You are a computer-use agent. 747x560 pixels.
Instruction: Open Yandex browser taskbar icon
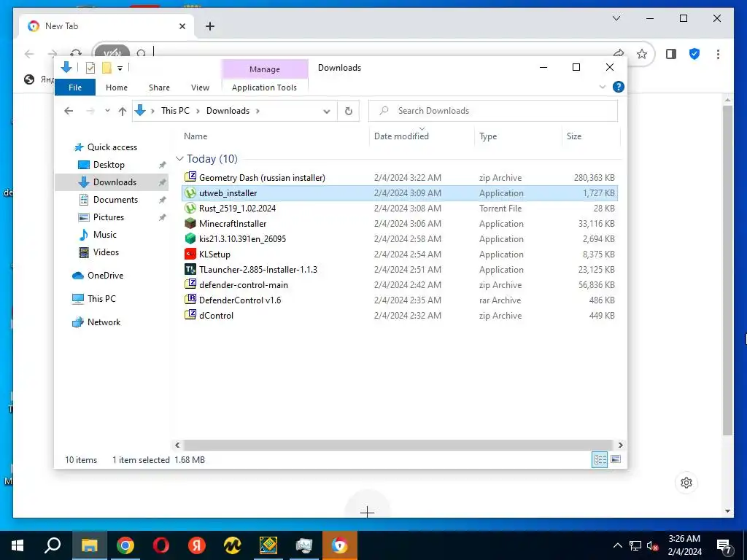197,545
